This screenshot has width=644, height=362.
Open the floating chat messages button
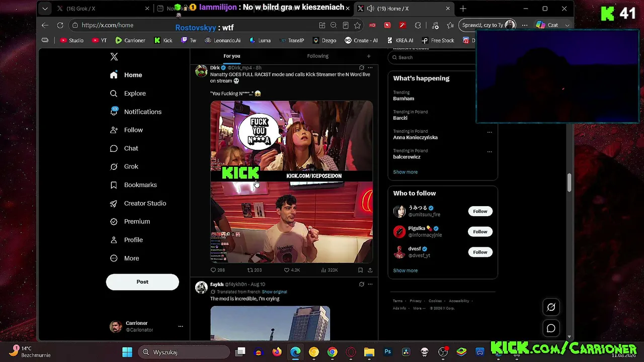(x=551, y=328)
